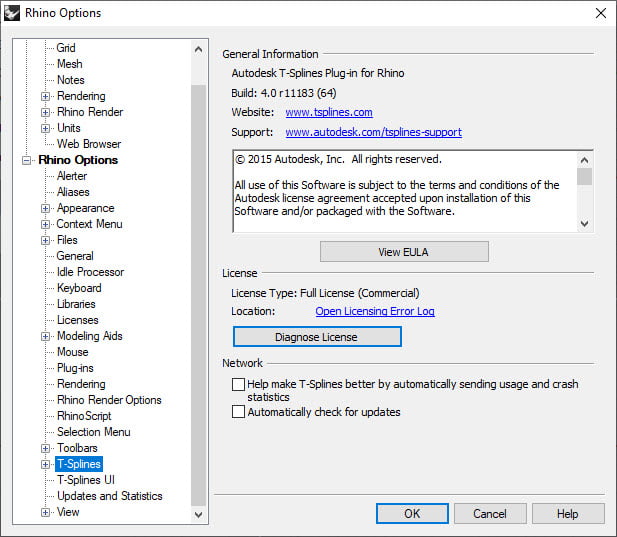
Task: Expand the Appearance node
Action: tap(46, 208)
